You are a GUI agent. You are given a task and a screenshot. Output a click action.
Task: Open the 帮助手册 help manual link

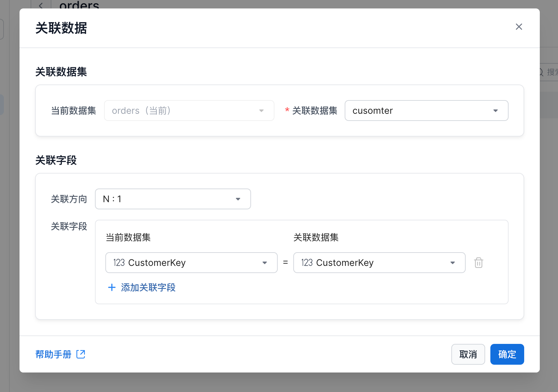pos(53,354)
